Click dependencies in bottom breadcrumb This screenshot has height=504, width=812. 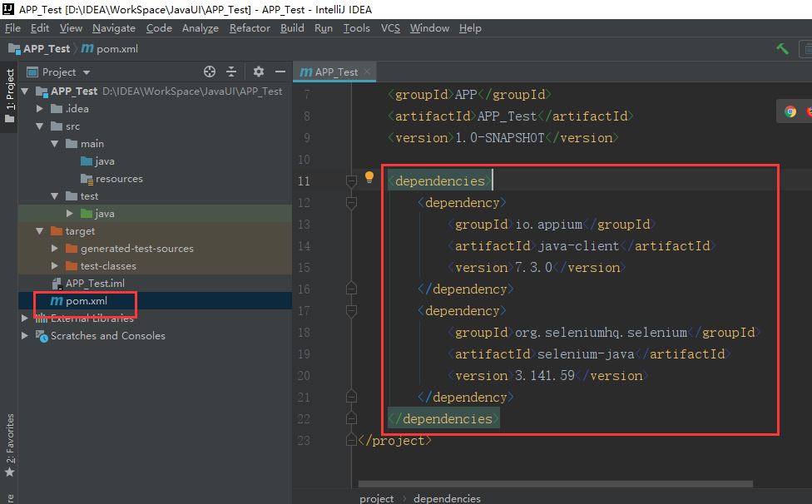(x=447, y=498)
